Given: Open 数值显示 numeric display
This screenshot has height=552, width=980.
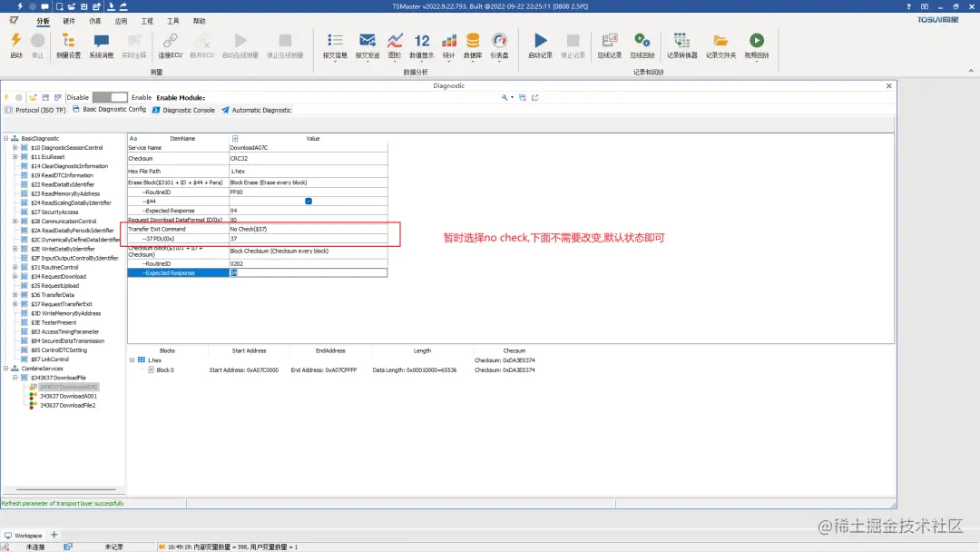Looking at the screenshot, I should pyautogui.click(x=422, y=45).
